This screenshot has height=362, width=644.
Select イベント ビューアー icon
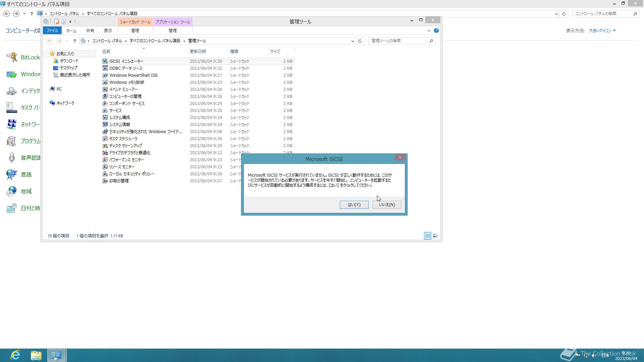point(105,89)
